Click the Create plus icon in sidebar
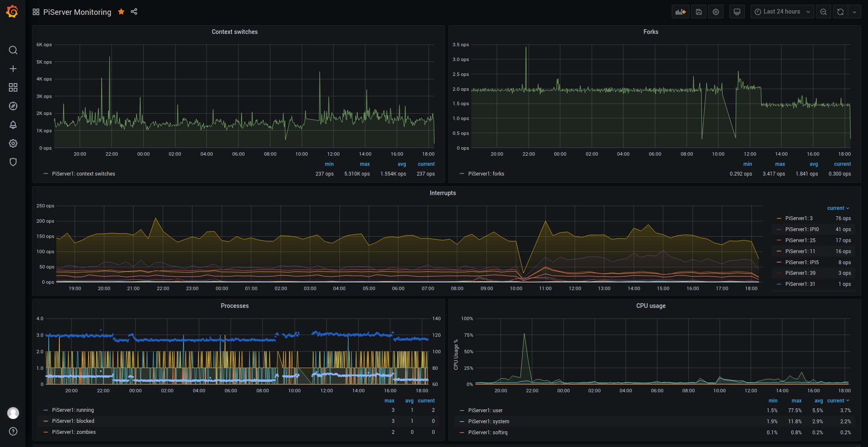The height and width of the screenshot is (447, 868). (x=13, y=69)
